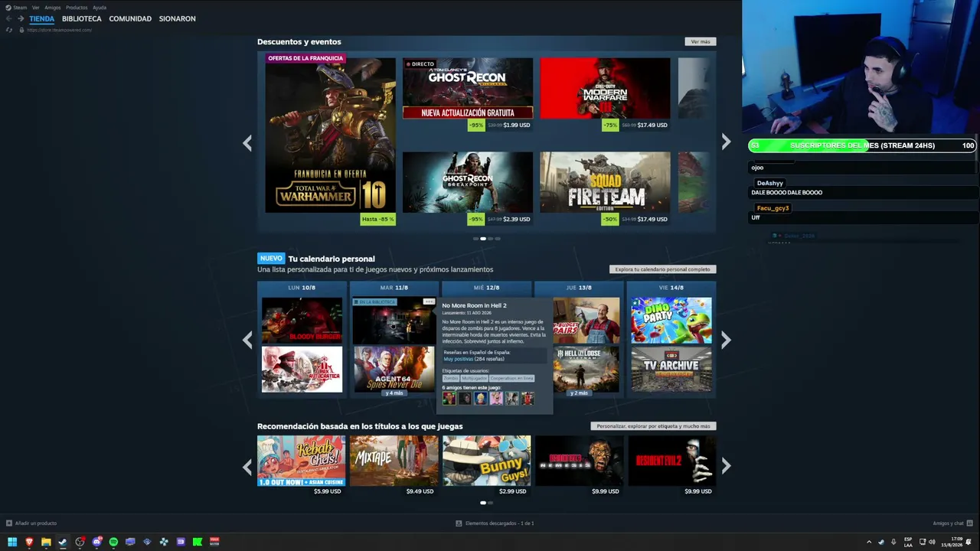Open the Ver menu
980x551 pixels.
point(35,8)
